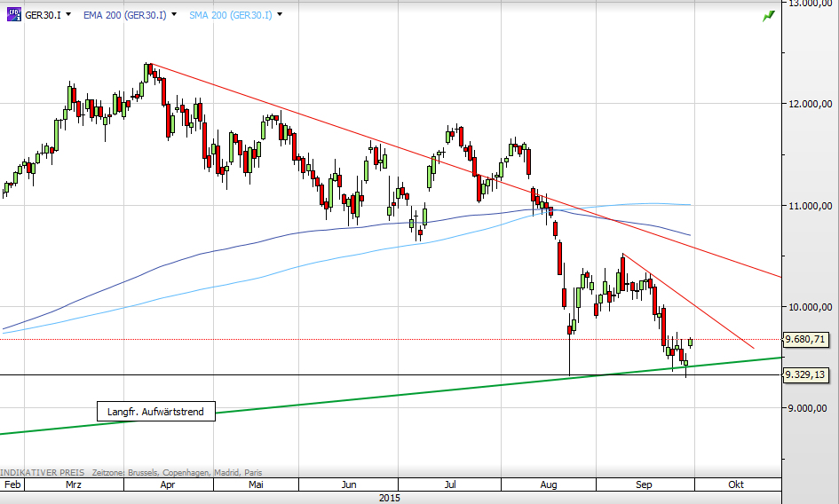
Task: Click the 10.000,00 price axis label
Action: pos(810,307)
